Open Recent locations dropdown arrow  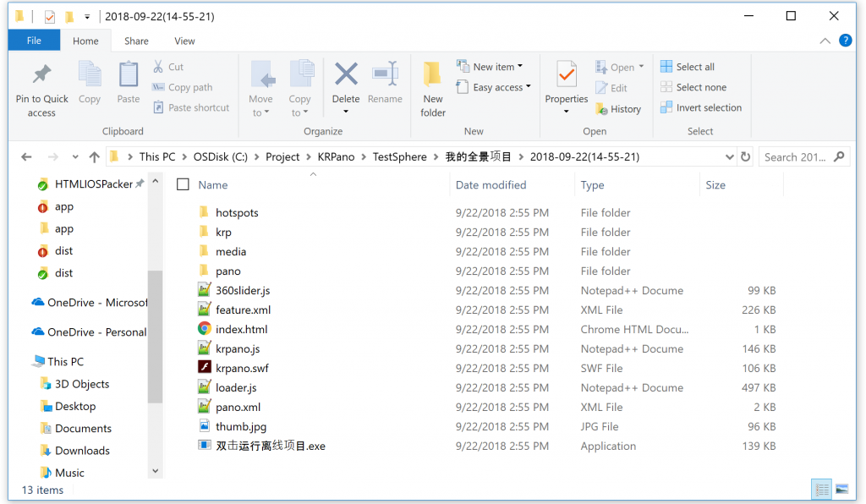click(75, 156)
